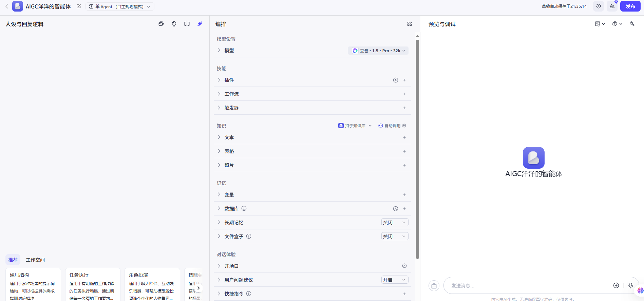This screenshot has width=644, height=301.
Task: Edit agent name with pencil icon
Action: coord(79,6)
